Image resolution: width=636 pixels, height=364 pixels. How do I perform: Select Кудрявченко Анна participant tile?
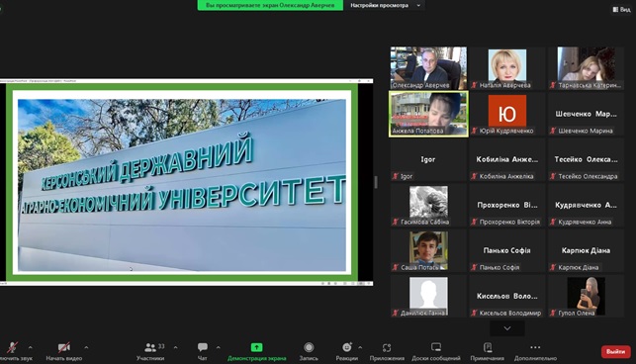point(586,205)
